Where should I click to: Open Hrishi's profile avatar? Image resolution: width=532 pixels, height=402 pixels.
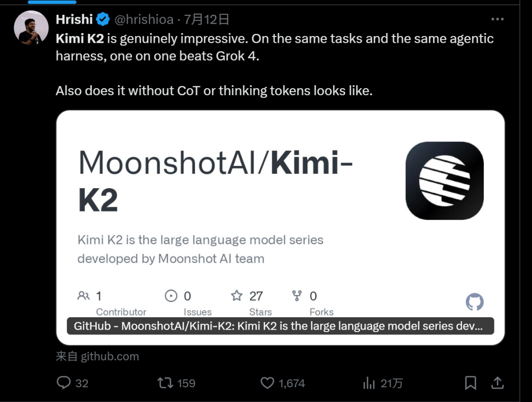(x=31, y=28)
